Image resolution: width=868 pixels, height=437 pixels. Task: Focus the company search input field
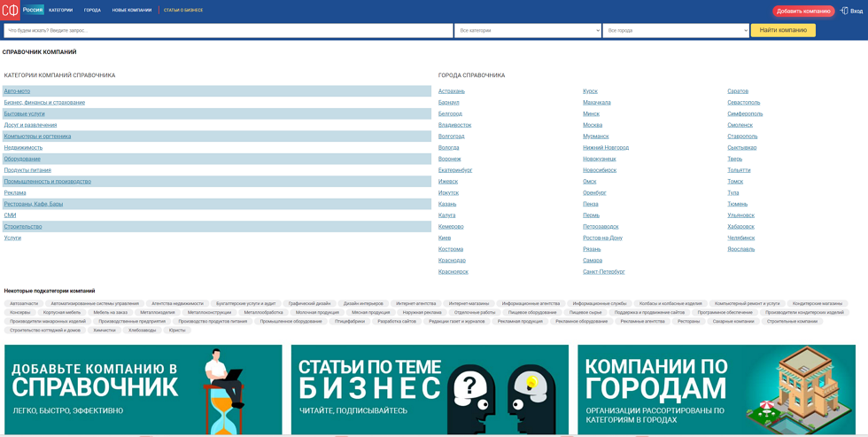tap(229, 30)
